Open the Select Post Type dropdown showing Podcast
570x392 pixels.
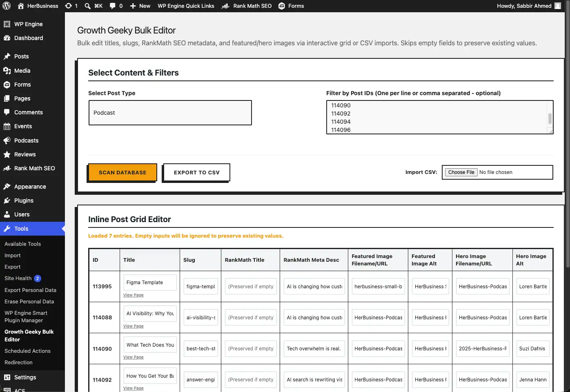pos(170,113)
